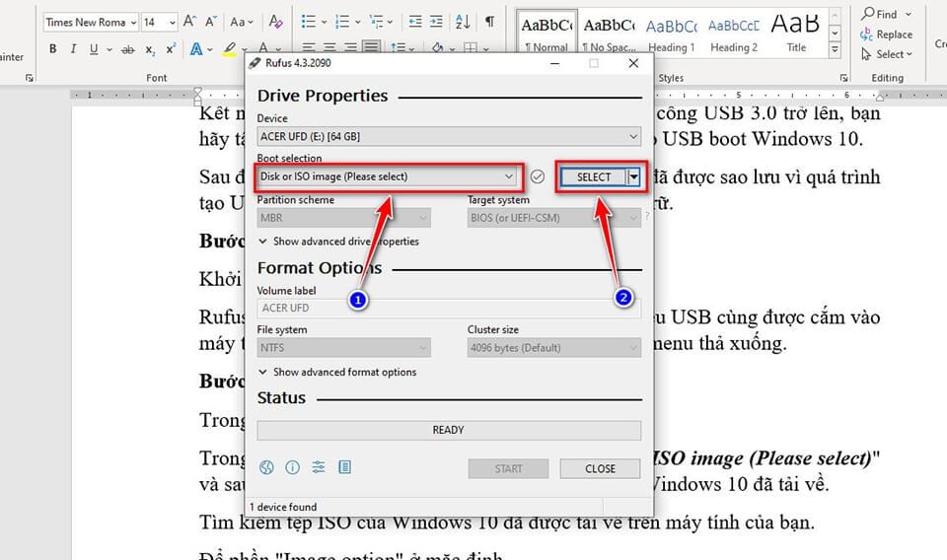
Task: Open the Boot selection dropdown
Action: 388,176
